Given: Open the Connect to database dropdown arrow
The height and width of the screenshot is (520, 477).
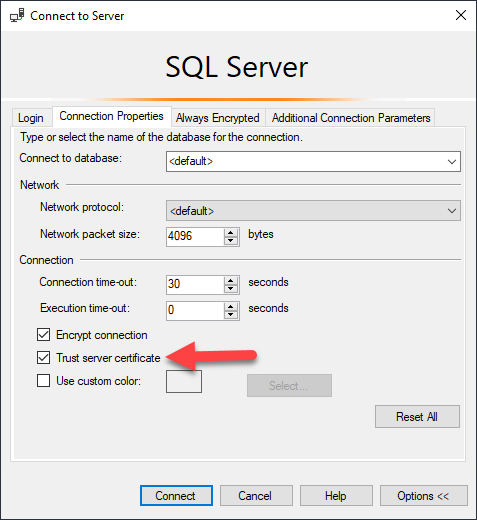Looking at the screenshot, I should click(x=452, y=162).
